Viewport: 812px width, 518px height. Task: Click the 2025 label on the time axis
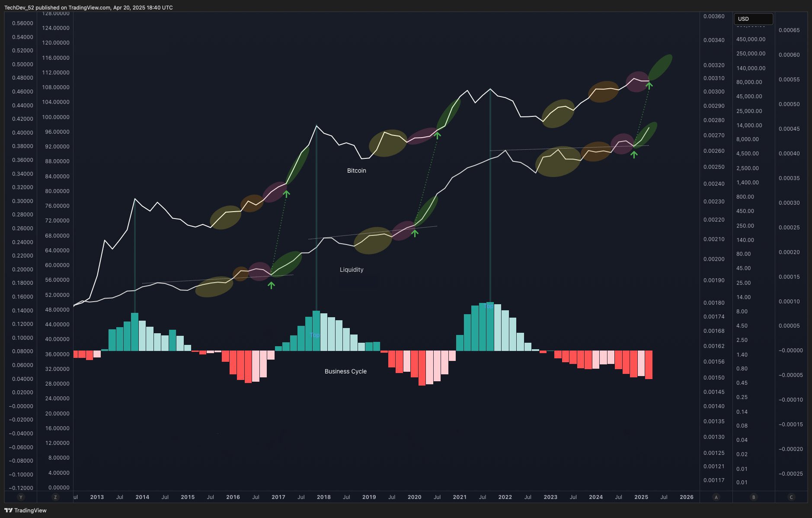pos(641,497)
